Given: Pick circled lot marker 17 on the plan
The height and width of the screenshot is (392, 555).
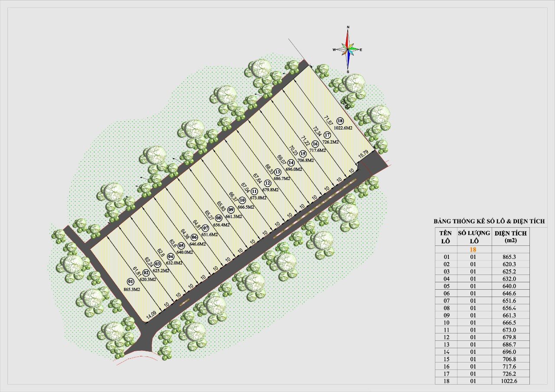Looking at the screenshot, I should point(327,135).
